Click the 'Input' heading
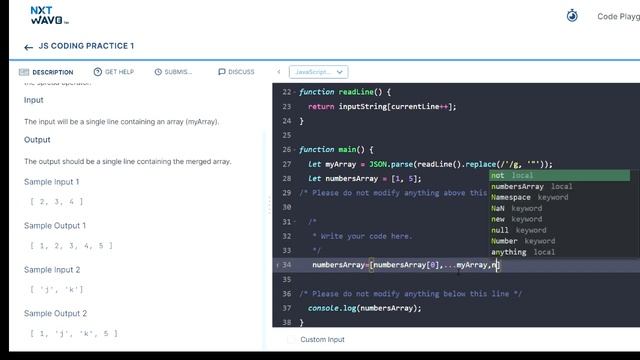Image resolution: width=640 pixels, height=360 pixels. [x=33, y=100]
